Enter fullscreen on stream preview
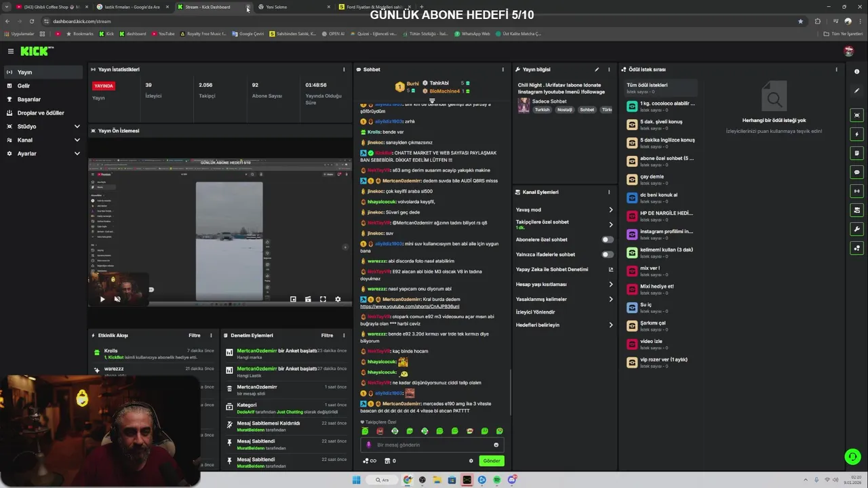Image resolution: width=868 pixels, height=488 pixels. pyautogui.click(x=323, y=299)
